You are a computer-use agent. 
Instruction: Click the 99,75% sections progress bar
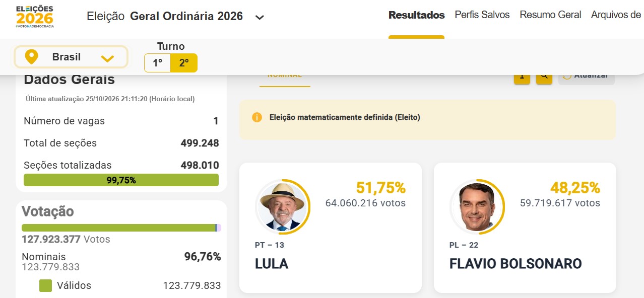121,180
